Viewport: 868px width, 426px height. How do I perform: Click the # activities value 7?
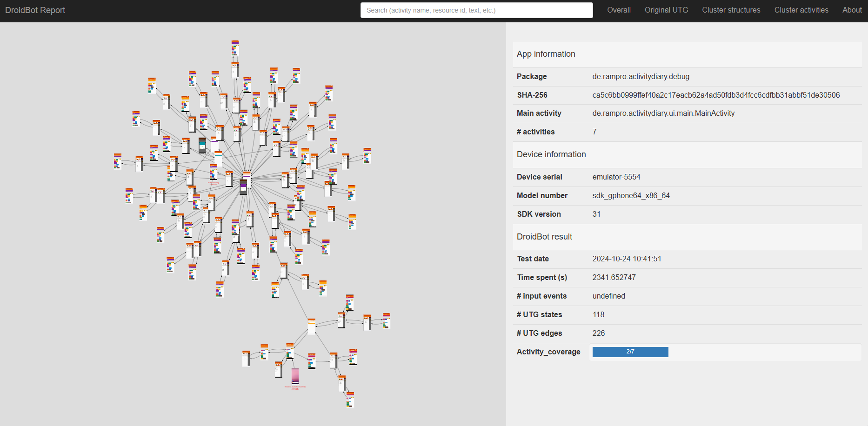pyautogui.click(x=594, y=132)
